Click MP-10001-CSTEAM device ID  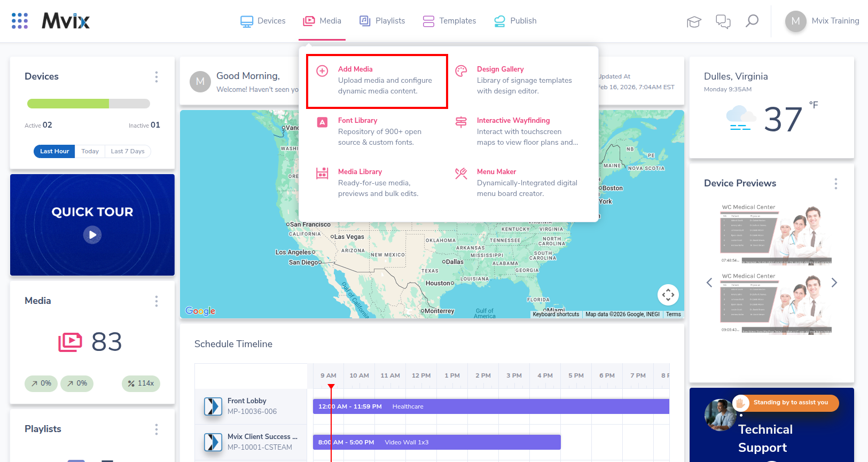click(260, 448)
